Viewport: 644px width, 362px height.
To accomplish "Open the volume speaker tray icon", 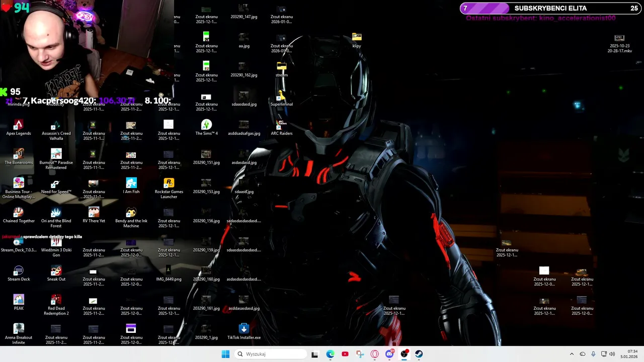I will tap(612, 354).
